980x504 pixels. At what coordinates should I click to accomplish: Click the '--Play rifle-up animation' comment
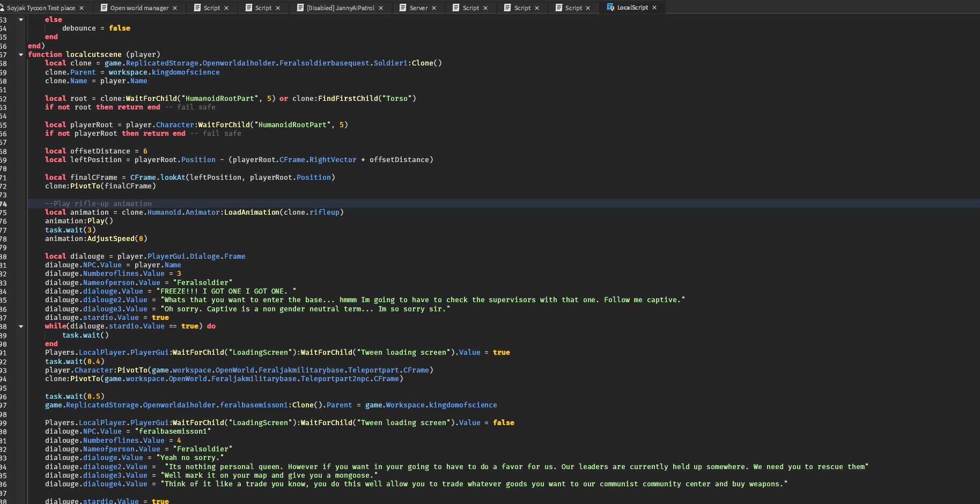click(x=98, y=203)
